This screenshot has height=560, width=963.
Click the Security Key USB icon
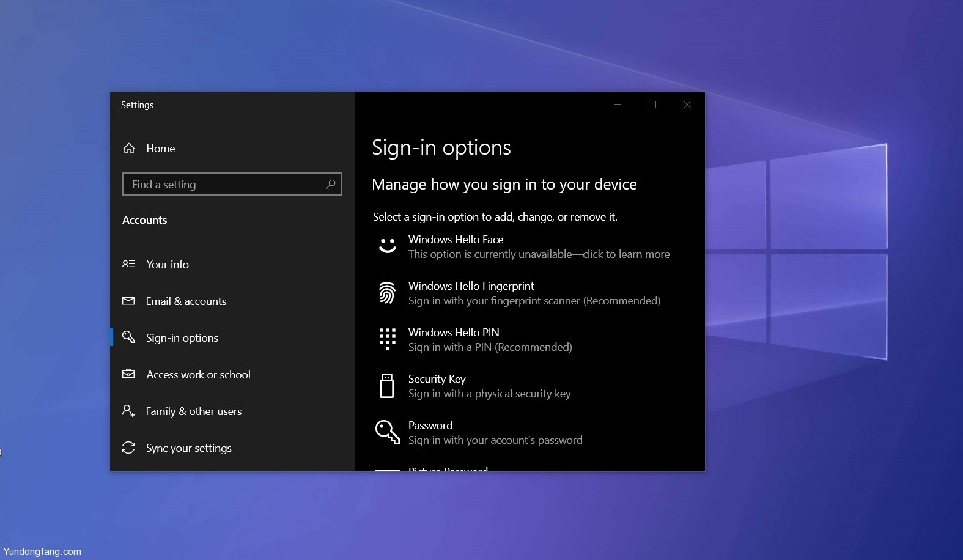click(387, 386)
